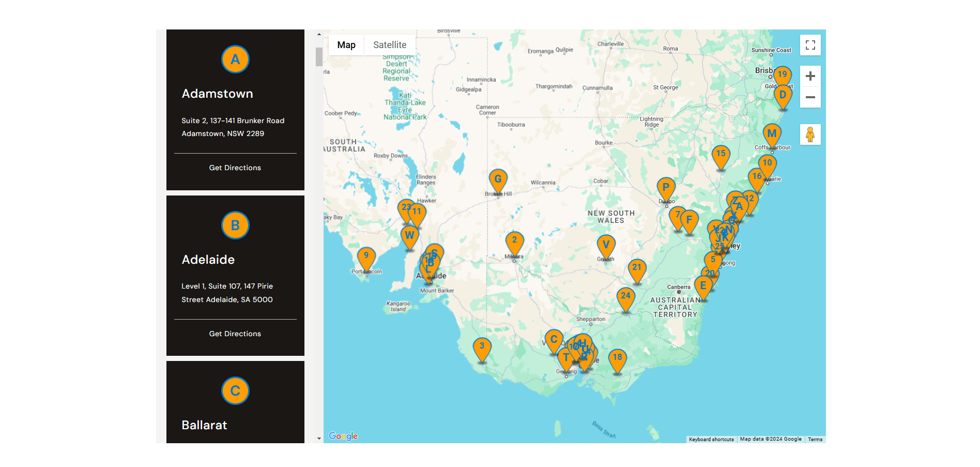
Task: Switch to Satellite map view
Action: click(390, 45)
